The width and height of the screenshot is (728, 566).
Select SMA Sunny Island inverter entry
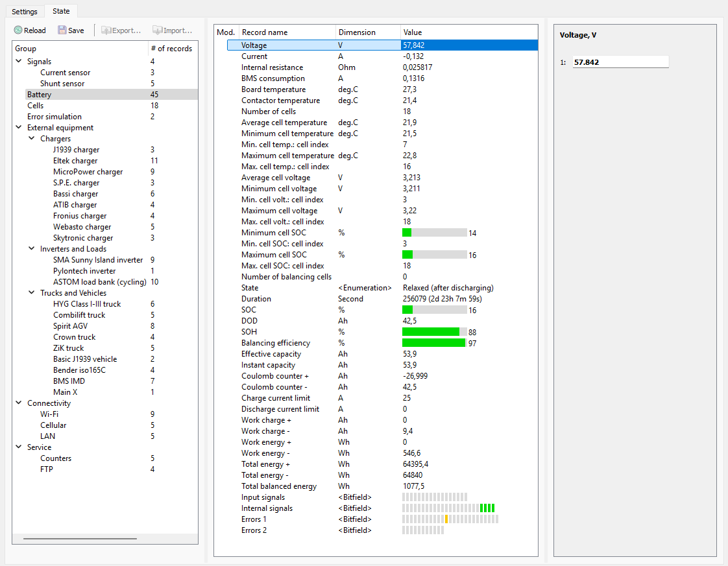pos(98,260)
